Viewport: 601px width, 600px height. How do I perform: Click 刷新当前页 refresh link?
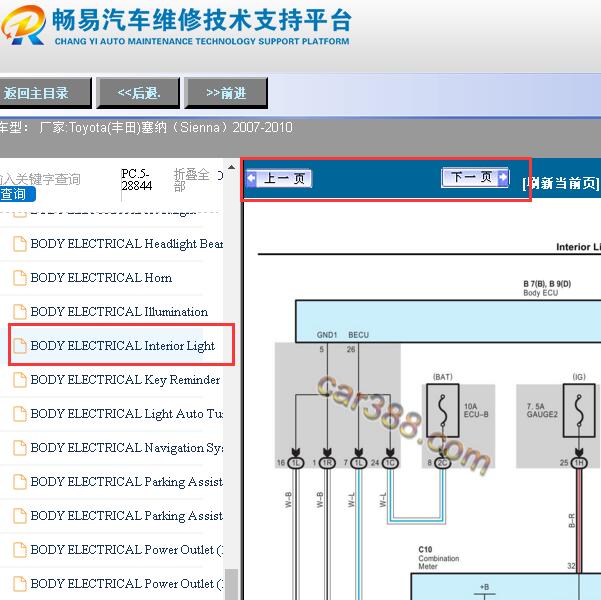560,183
